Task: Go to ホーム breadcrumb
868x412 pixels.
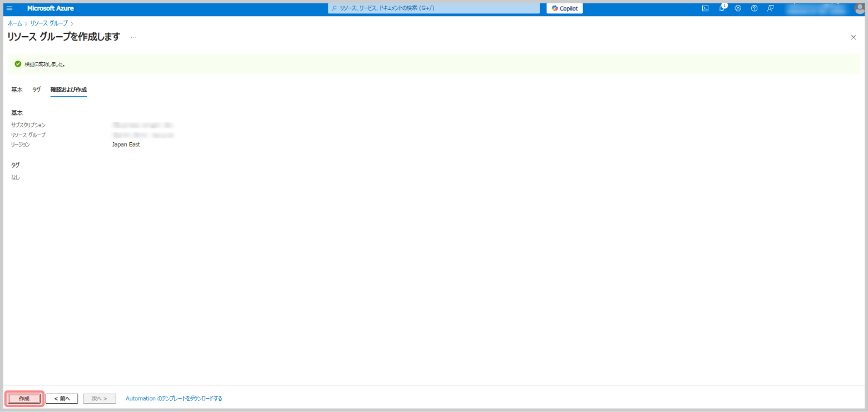Action: [x=15, y=23]
